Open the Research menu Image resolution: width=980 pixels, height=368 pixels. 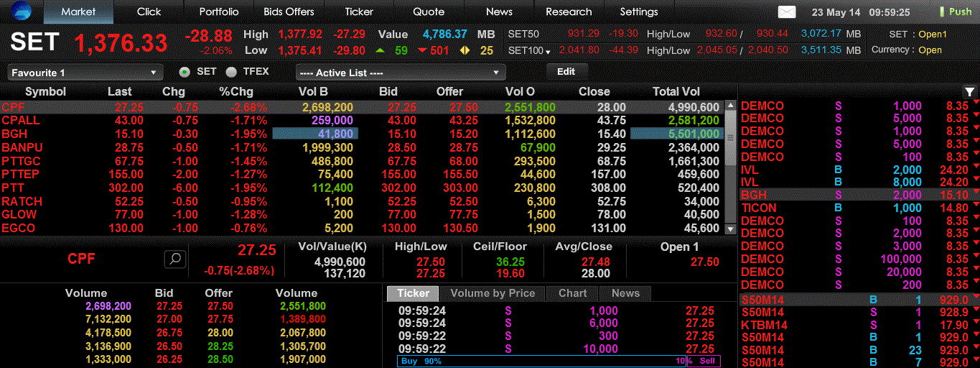pos(569,11)
